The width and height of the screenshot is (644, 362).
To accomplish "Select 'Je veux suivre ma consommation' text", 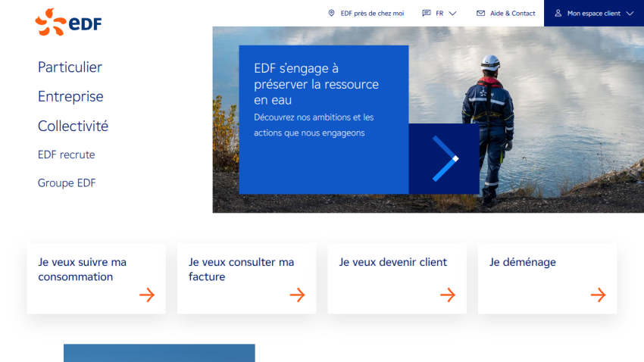I will click(x=82, y=270).
